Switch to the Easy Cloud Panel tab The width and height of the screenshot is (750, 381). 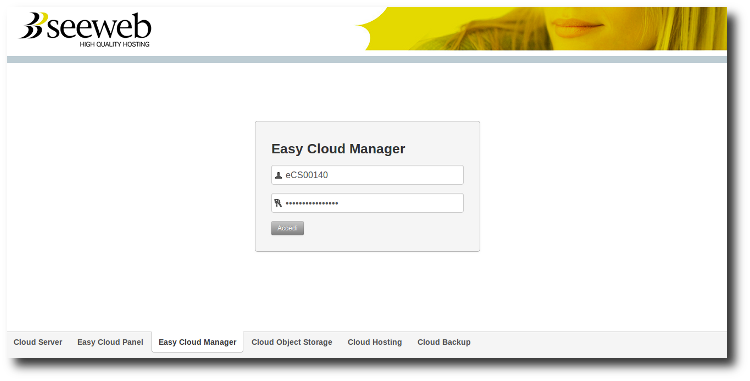[110, 342]
